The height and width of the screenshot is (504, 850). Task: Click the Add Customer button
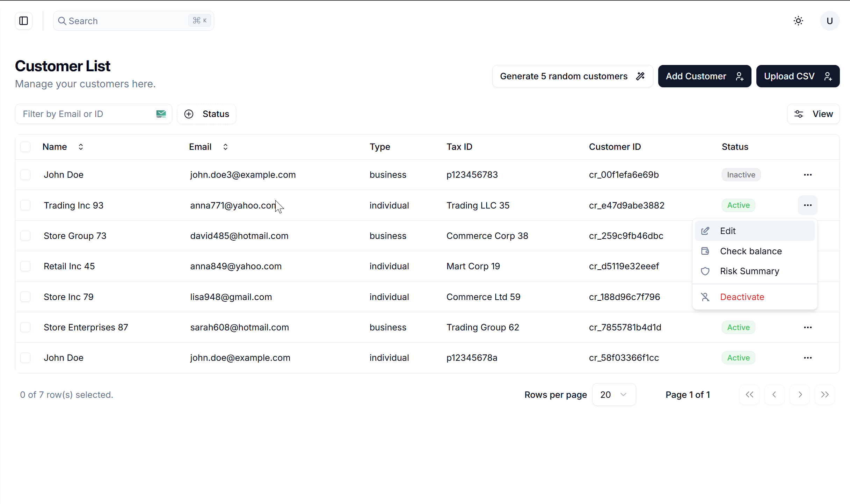coord(704,76)
